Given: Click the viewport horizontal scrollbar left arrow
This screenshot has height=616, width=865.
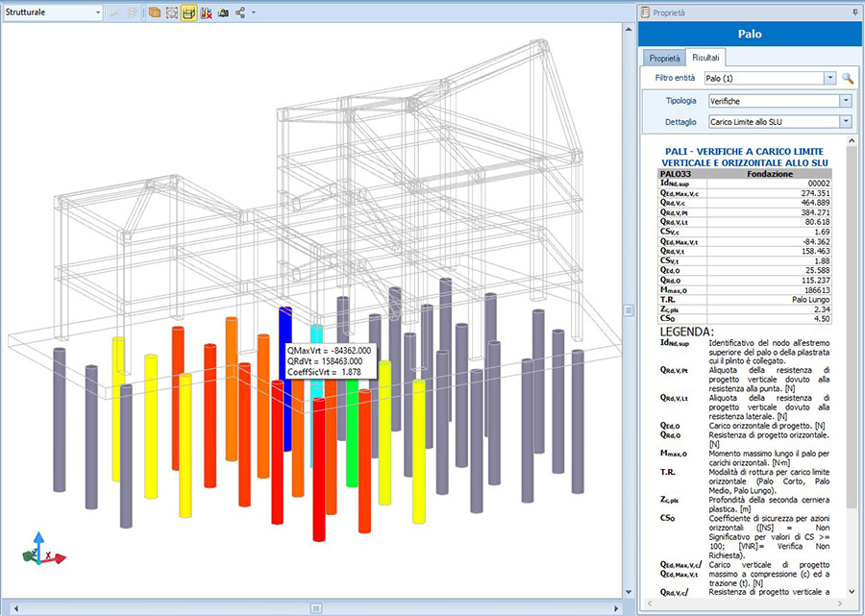Looking at the screenshot, I should pos(16,608).
